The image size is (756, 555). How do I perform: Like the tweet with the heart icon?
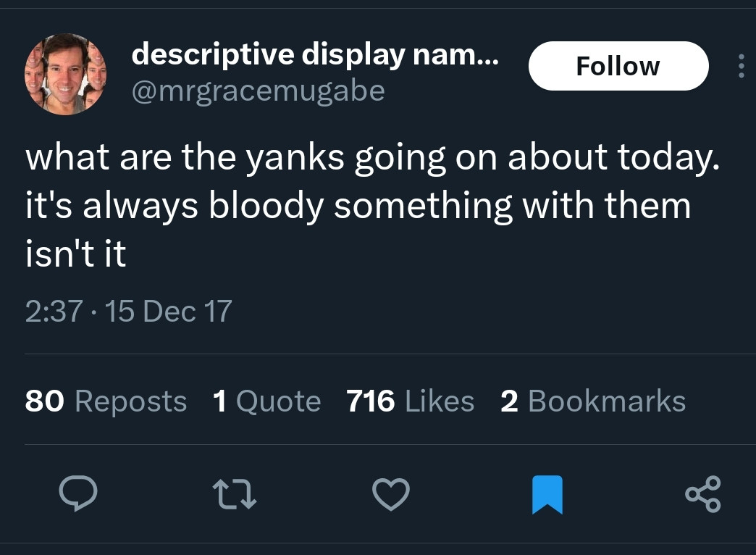pyautogui.click(x=390, y=495)
